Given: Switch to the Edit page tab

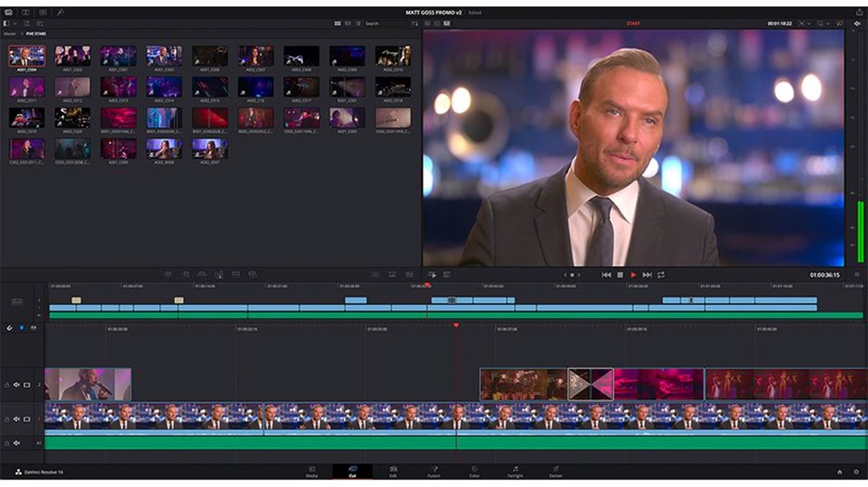Looking at the screenshot, I should [x=393, y=471].
